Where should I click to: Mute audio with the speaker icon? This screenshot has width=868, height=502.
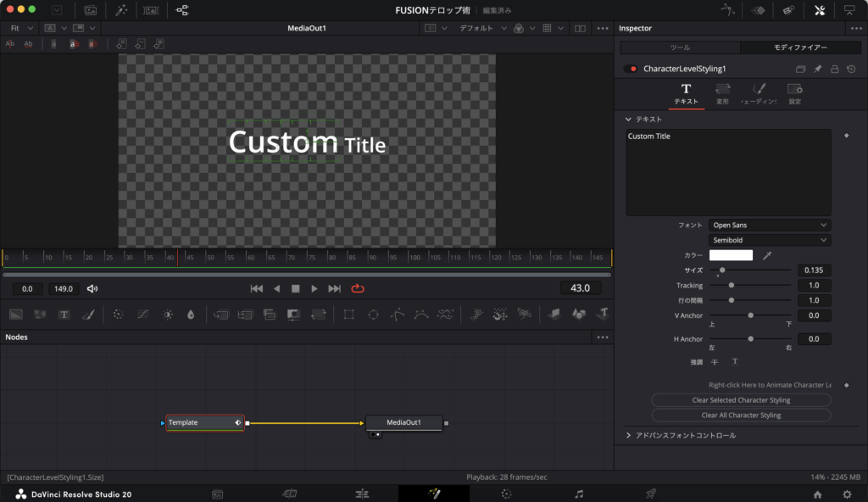click(x=92, y=288)
